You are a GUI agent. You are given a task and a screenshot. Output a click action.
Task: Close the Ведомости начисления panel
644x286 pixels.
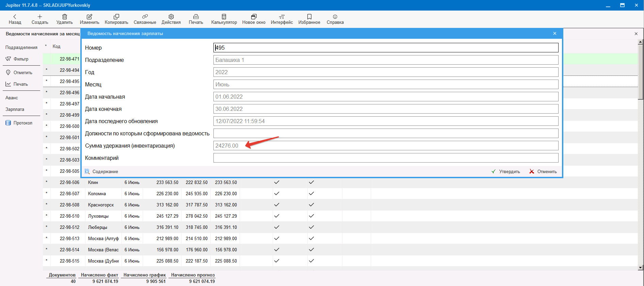pos(636,34)
